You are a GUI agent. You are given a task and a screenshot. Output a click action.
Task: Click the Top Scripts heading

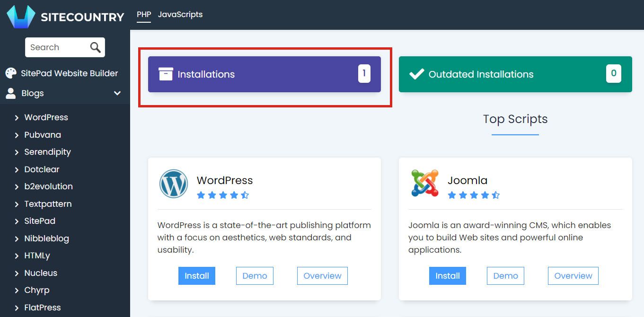[515, 119]
